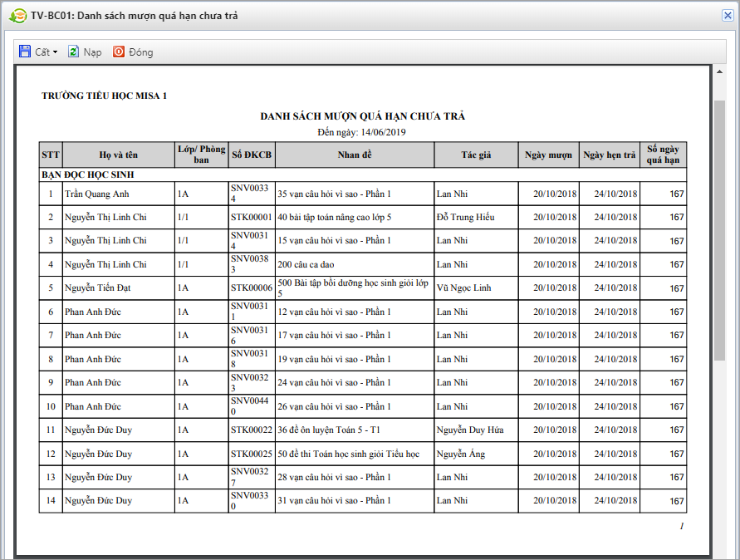Viewport: 740px width, 560px height.
Task: Click page number 1 at page bottom
Action: pyautogui.click(x=682, y=526)
